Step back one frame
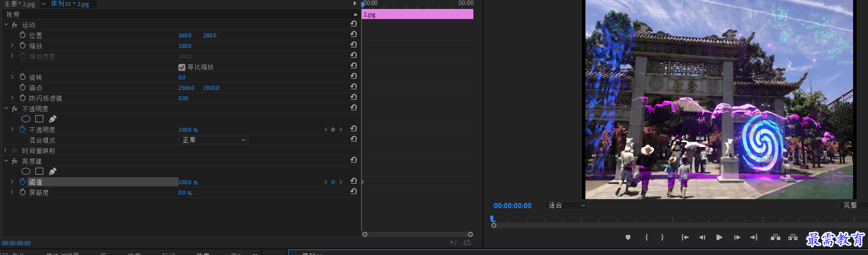This screenshot has width=868, height=255. point(702,238)
